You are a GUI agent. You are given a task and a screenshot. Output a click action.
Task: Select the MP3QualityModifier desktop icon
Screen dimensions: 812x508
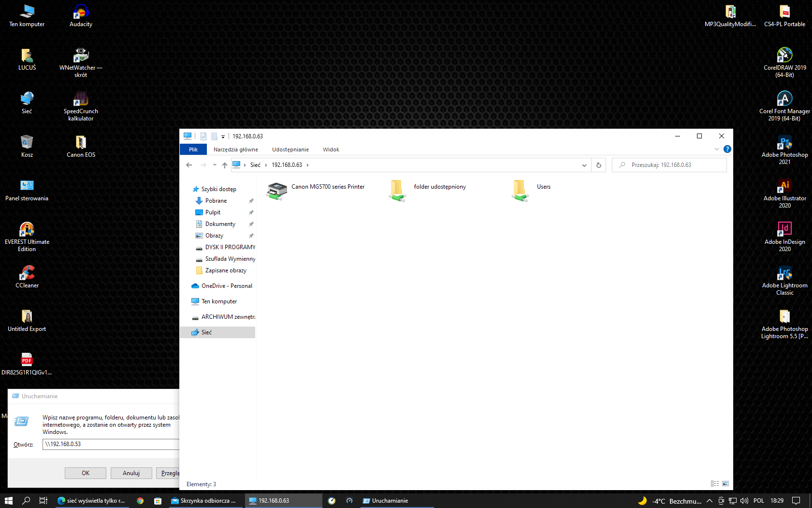730,16
